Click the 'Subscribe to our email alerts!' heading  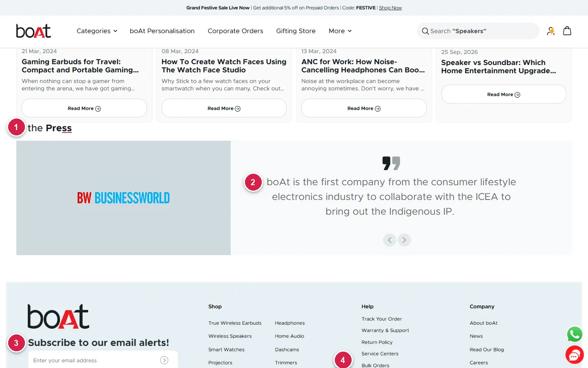pyautogui.click(x=98, y=343)
